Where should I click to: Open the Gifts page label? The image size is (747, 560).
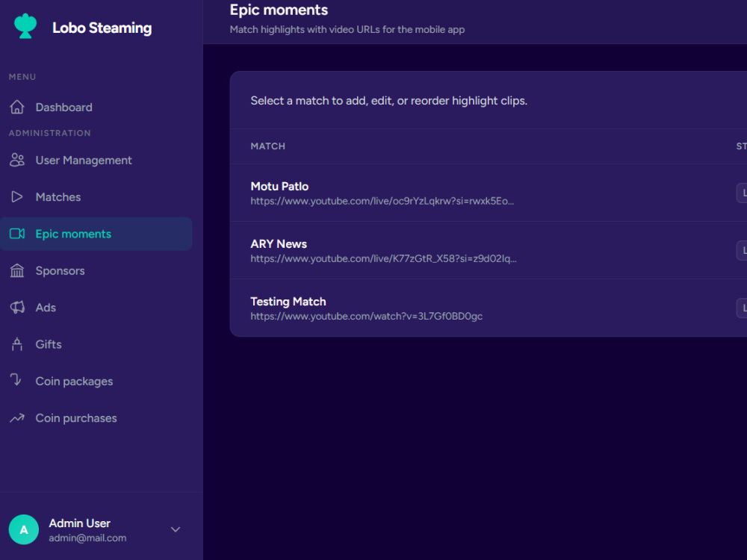point(49,344)
